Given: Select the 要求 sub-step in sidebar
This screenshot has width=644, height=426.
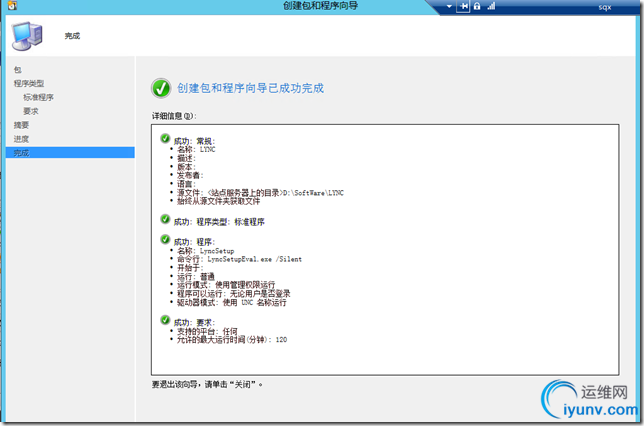Looking at the screenshot, I should pos(31,111).
